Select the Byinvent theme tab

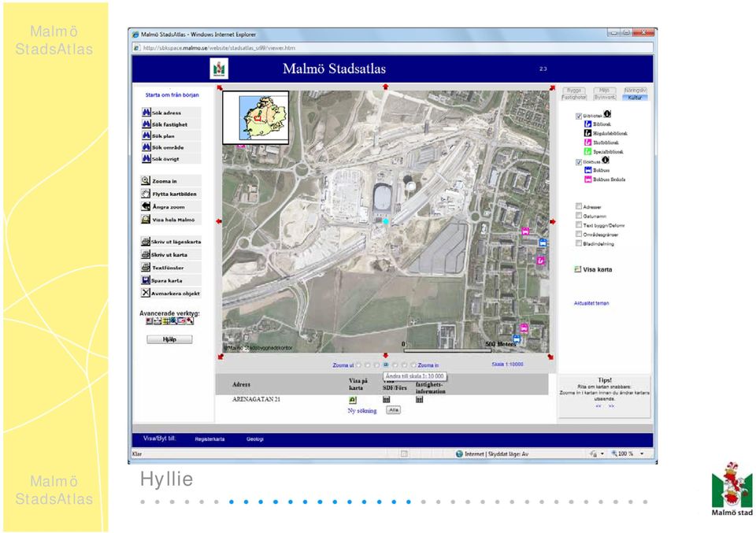605,98
